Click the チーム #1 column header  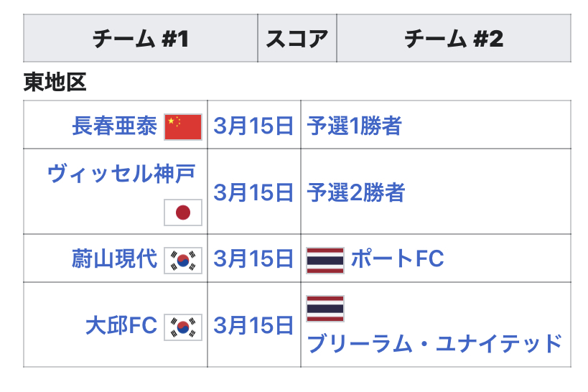coord(140,39)
